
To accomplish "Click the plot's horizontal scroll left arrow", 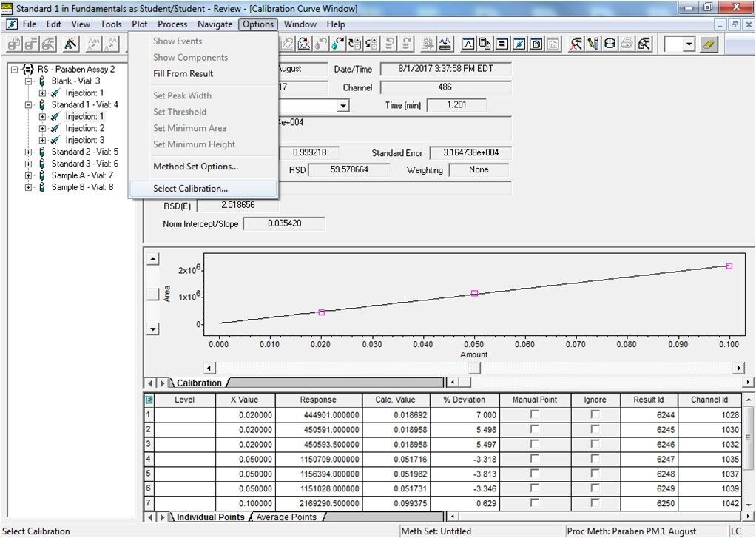I will coord(209,368).
